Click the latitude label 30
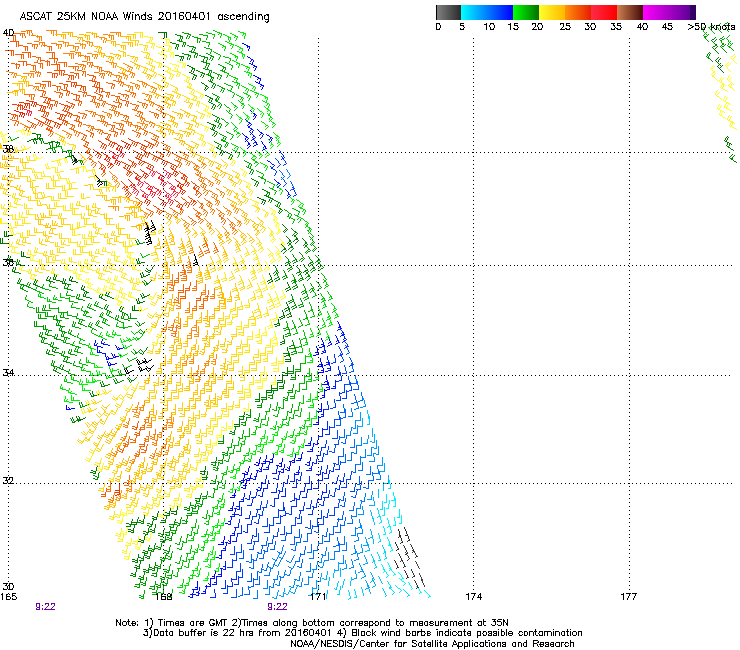Viewport: 740px width, 650px height. coord(8,587)
